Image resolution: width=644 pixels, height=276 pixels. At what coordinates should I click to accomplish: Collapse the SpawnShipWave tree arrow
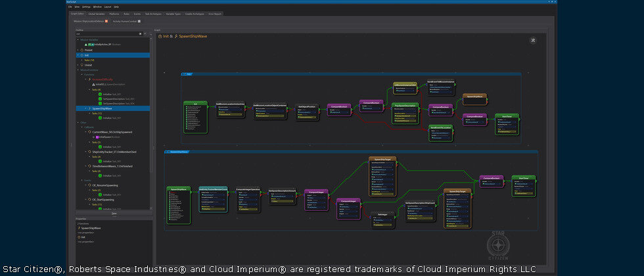pos(86,108)
